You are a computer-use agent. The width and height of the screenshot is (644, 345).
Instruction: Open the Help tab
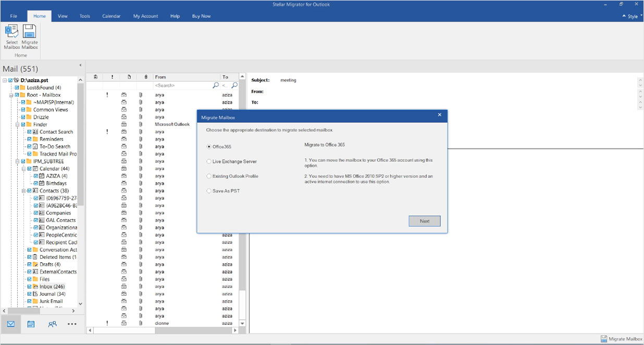[175, 16]
